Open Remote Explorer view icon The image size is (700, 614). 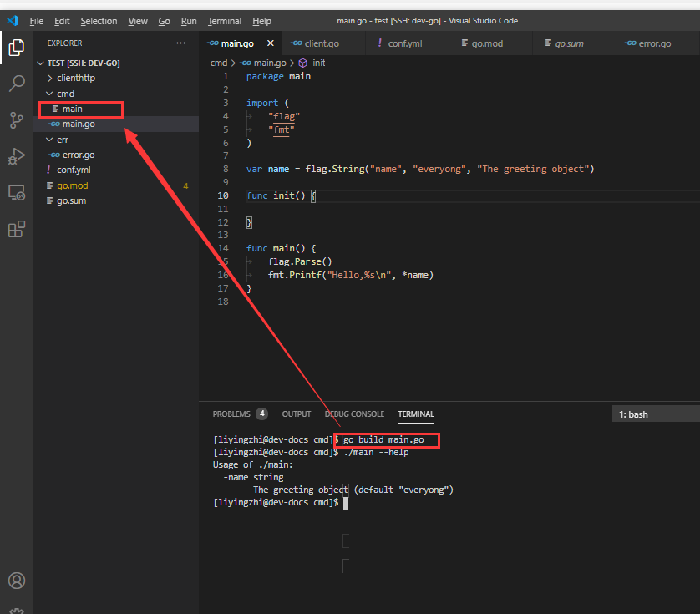[x=17, y=193]
